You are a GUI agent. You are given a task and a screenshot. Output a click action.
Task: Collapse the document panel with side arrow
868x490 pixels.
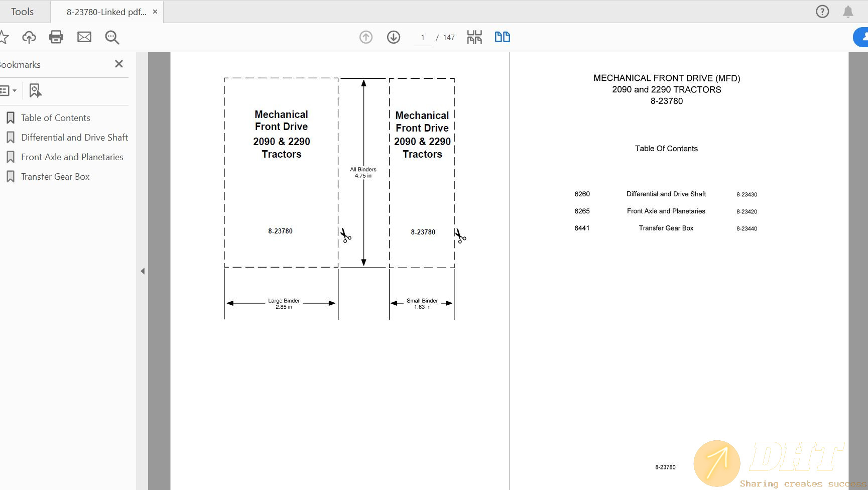coord(143,271)
